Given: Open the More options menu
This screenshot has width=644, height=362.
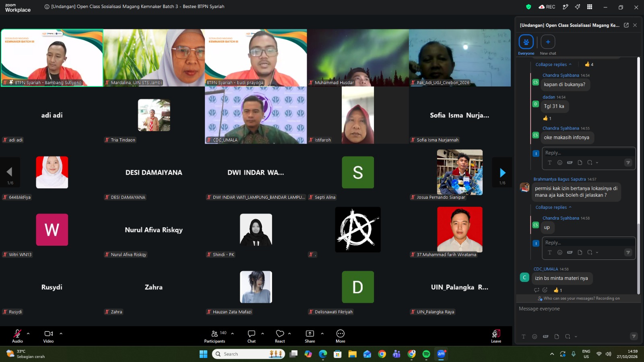Looking at the screenshot, I should [341, 336].
